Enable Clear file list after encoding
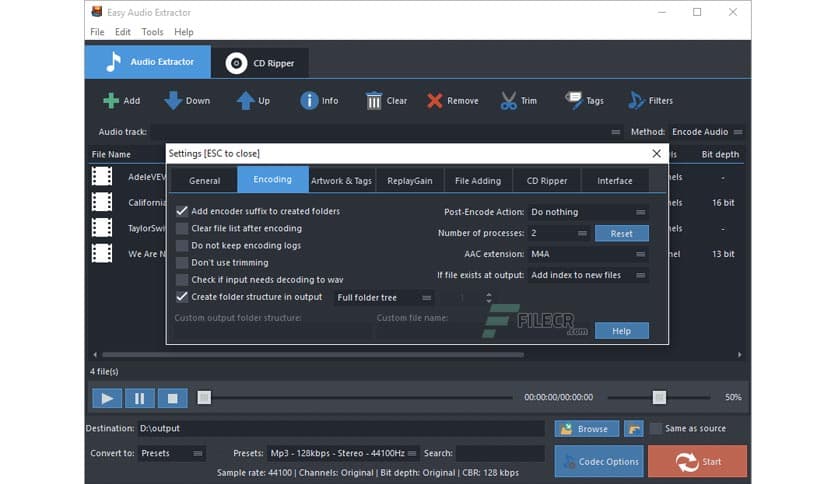The image size is (836, 484). 182,228
